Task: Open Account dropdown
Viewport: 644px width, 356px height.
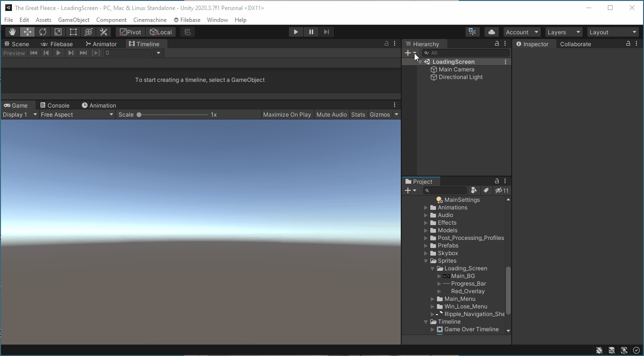Action: click(522, 32)
